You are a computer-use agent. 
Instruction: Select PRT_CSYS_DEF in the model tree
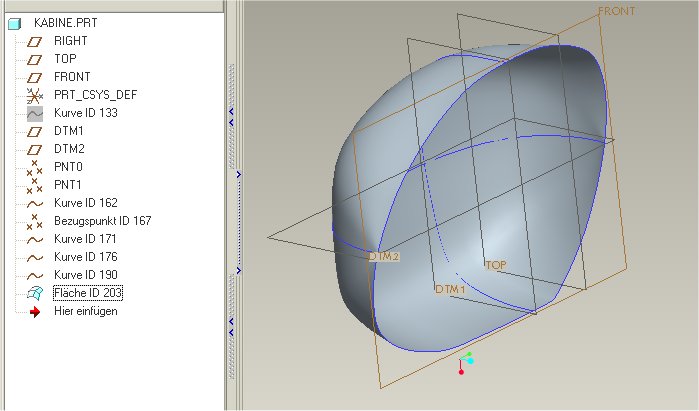coord(95,95)
